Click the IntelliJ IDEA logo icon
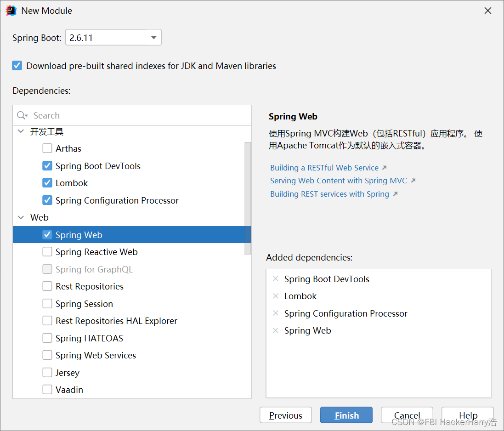The height and width of the screenshot is (431, 504). click(x=11, y=11)
